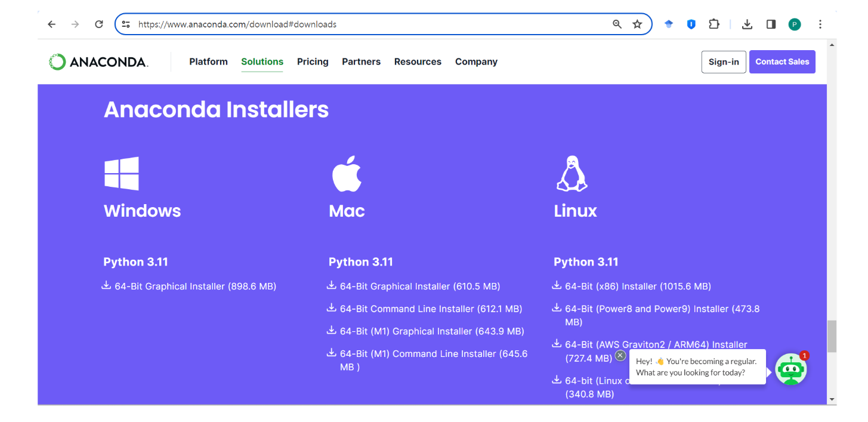Click the chat message 'What are you looking for today?'
Image resolution: width=868 pixels, height=422 pixels.
[690, 372]
